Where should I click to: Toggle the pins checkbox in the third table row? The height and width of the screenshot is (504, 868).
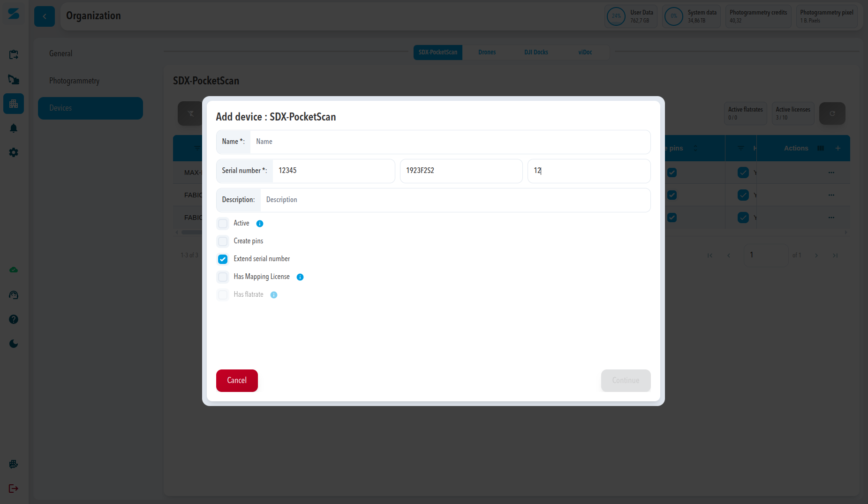coord(672,218)
